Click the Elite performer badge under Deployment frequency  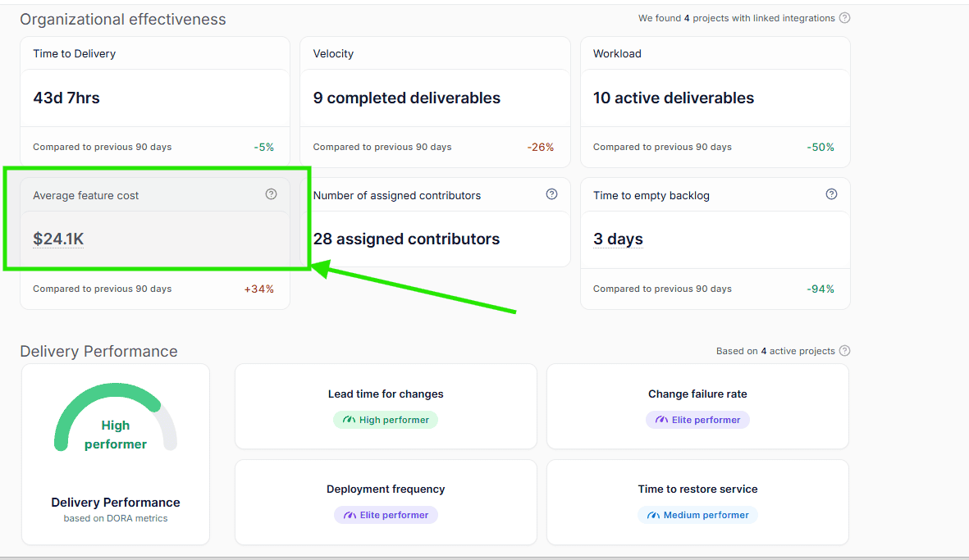click(386, 514)
